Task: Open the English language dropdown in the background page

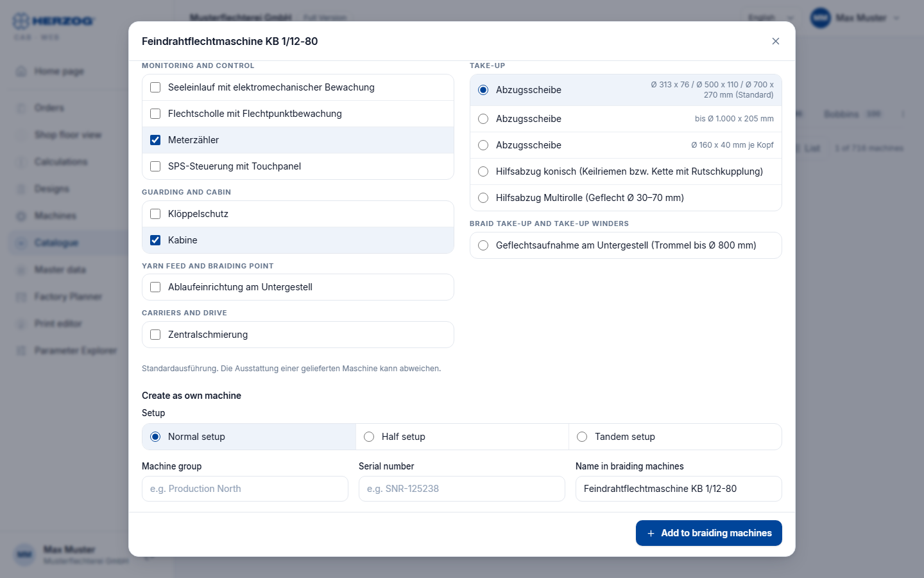Action: (771, 18)
